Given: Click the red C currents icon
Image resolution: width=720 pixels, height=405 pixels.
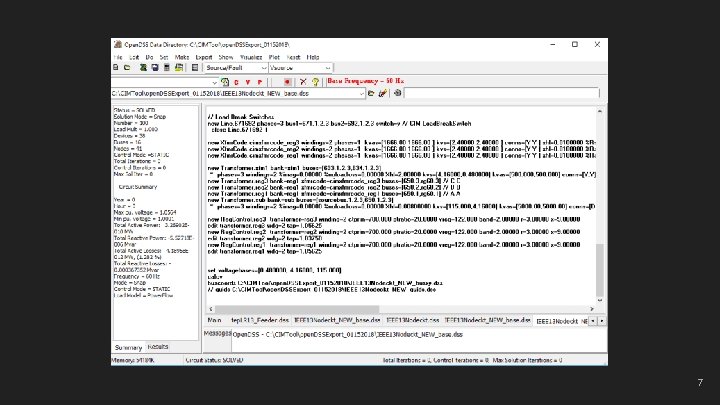Looking at the screenshot, I should pos(236,82).
